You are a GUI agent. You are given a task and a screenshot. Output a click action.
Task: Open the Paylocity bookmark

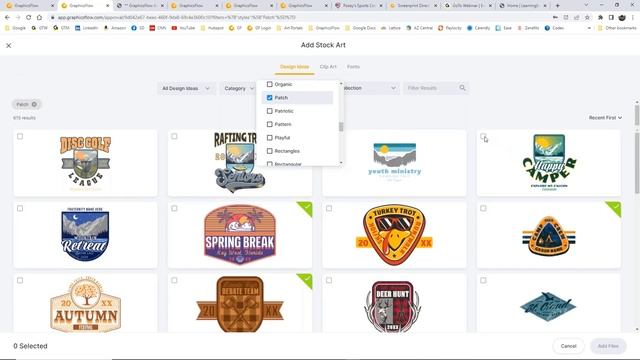click(450, 28)
